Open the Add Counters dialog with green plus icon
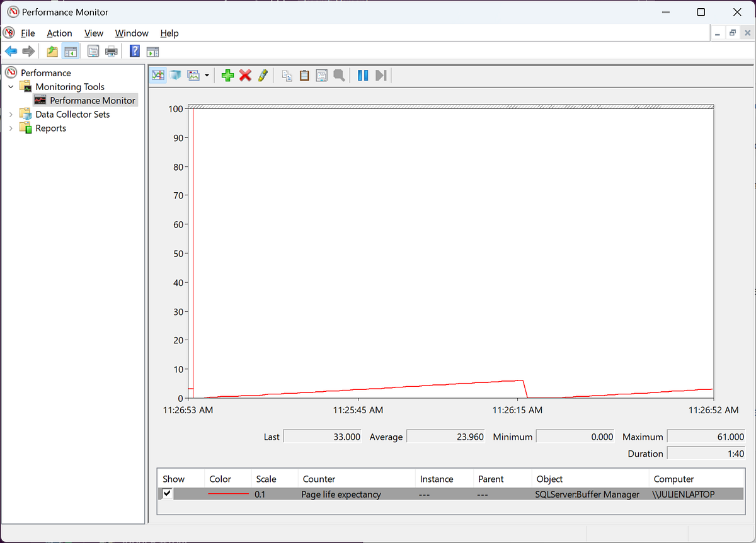This screenshot has width=756, height=543. pyautogui.click(x=227, y=75)
